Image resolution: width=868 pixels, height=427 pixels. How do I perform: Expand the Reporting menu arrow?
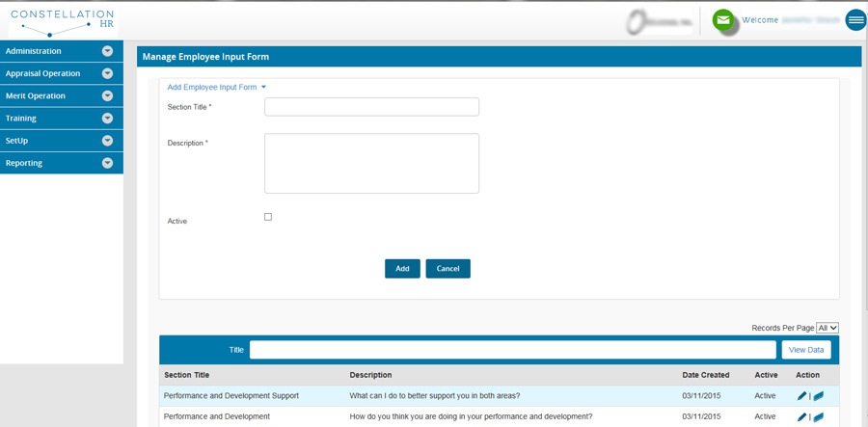[x=107, y=163]
